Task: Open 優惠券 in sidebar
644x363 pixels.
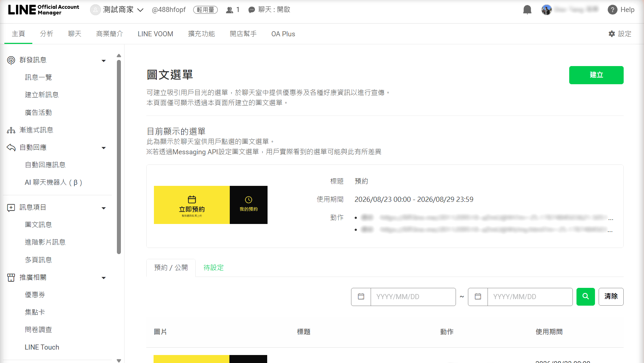Action: point(35,295)
